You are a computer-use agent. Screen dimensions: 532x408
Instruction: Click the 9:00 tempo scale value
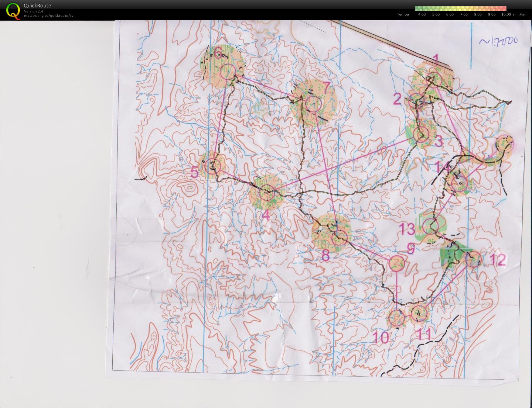(x=492, y=14)
